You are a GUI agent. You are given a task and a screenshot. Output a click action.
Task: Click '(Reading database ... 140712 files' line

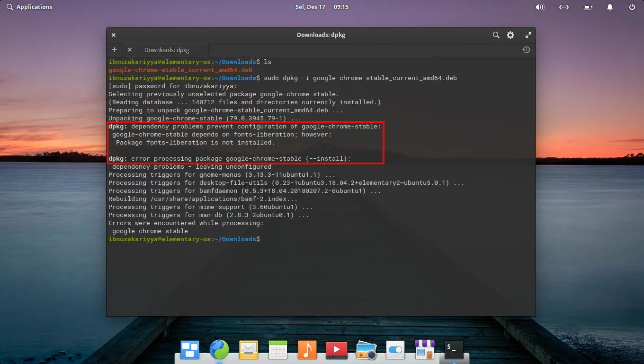pos(245,102)
